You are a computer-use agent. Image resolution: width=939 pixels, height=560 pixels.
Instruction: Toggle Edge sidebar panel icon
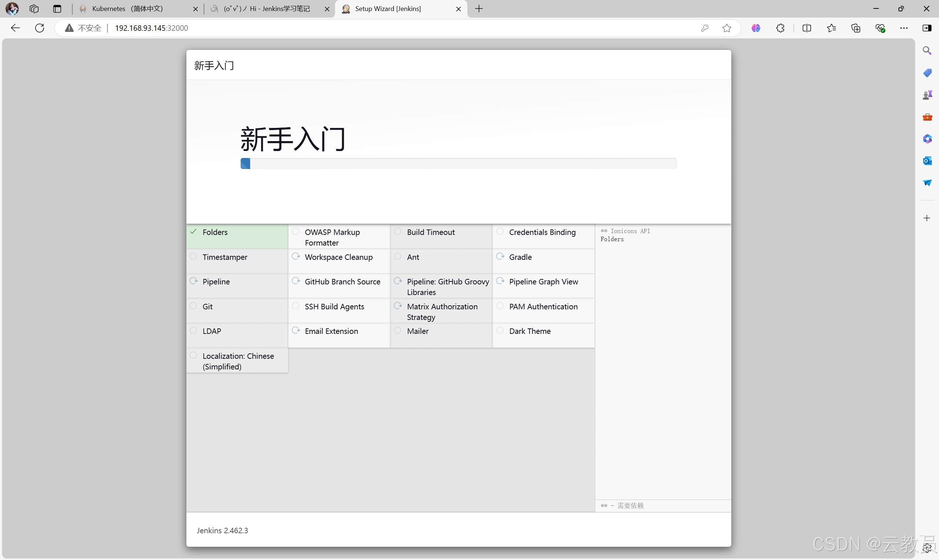(927, 28)
